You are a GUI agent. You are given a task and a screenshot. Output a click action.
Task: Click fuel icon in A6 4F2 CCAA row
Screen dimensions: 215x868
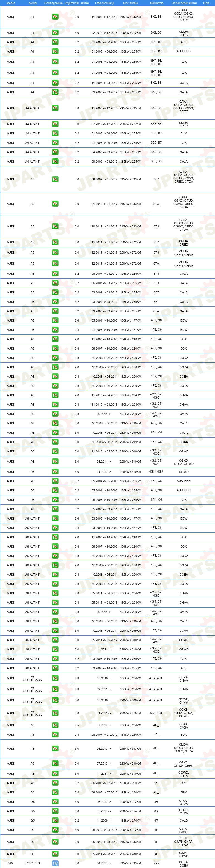pos(55,442)
